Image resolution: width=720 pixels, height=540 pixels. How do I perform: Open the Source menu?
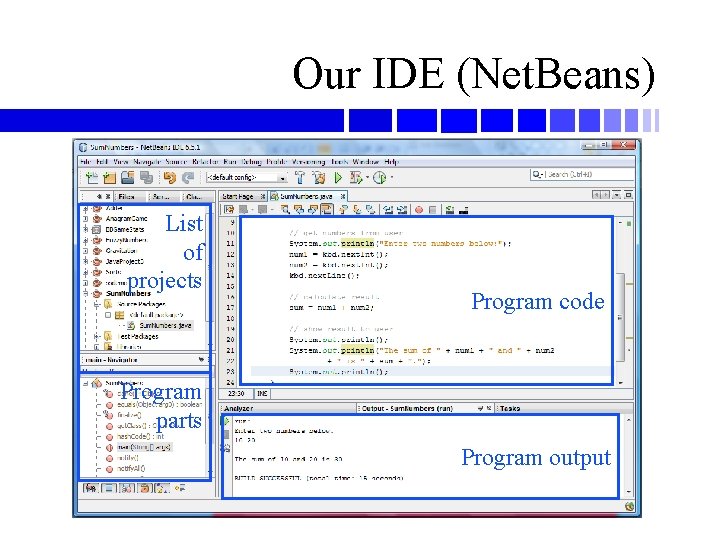[x=176, y=162]
